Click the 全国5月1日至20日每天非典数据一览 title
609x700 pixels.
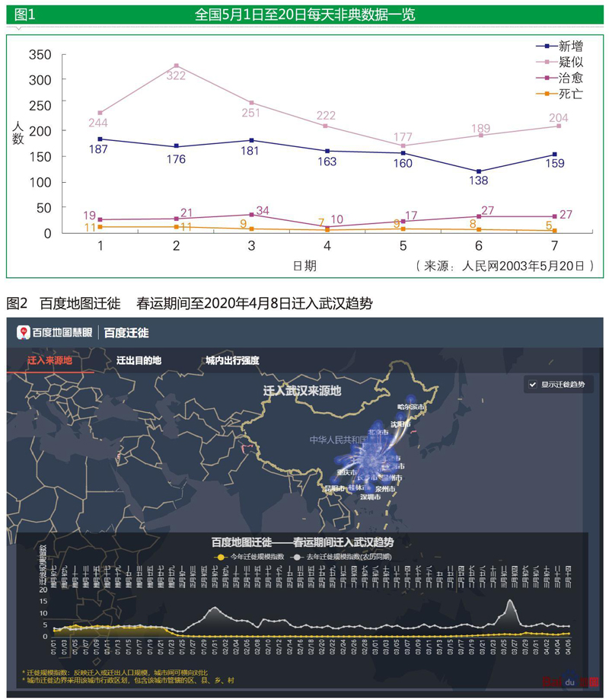click(x=304, y=14)
